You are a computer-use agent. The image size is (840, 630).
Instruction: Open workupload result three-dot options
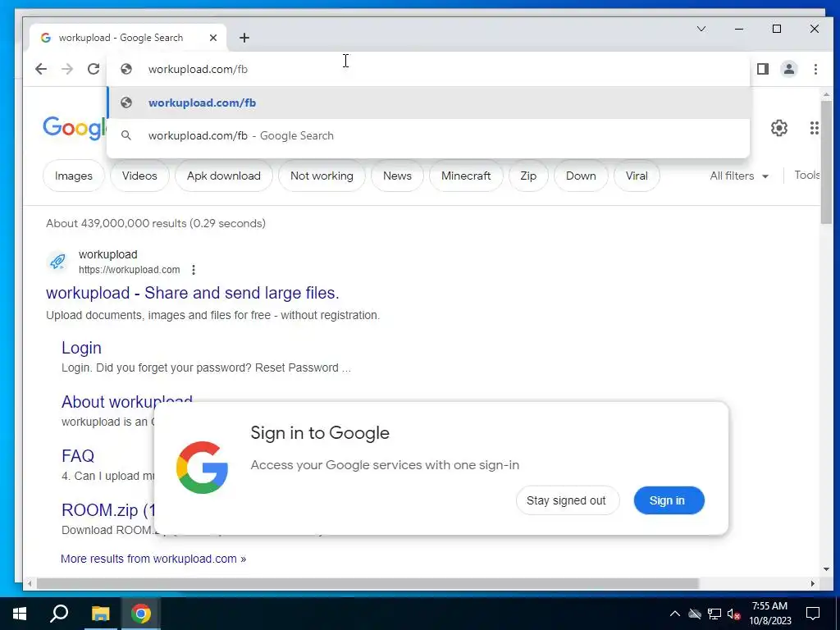point(194,270)
